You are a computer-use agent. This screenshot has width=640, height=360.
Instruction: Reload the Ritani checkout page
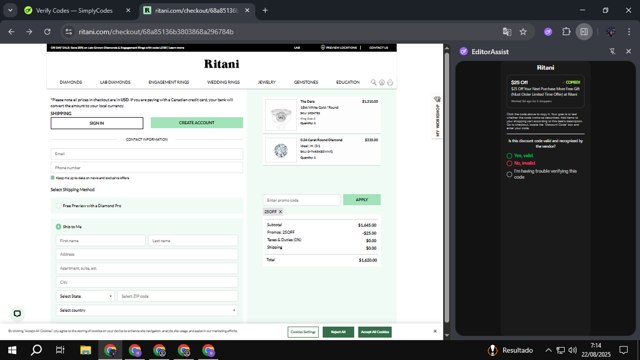47,32
